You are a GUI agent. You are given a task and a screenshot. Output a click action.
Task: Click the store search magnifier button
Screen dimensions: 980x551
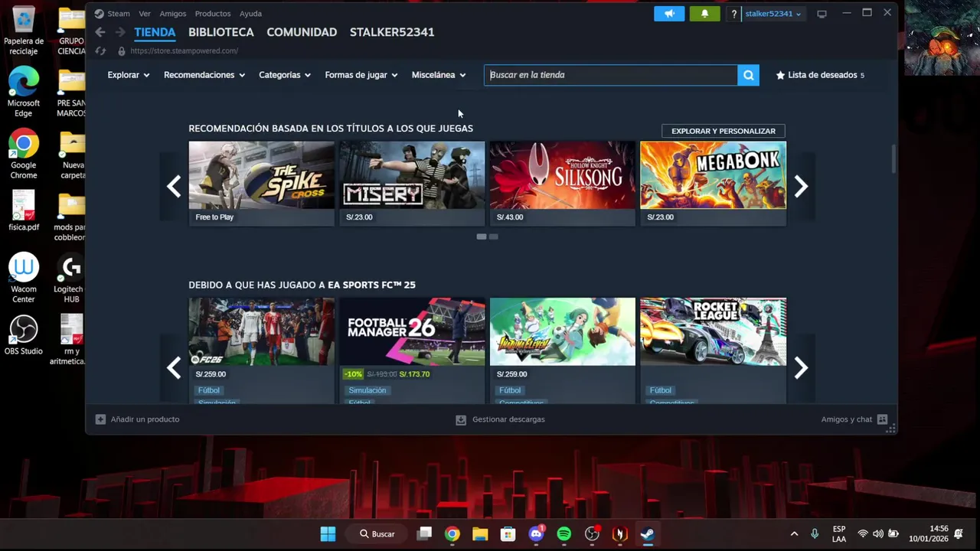pyautogui.click(x=748, y=75)
